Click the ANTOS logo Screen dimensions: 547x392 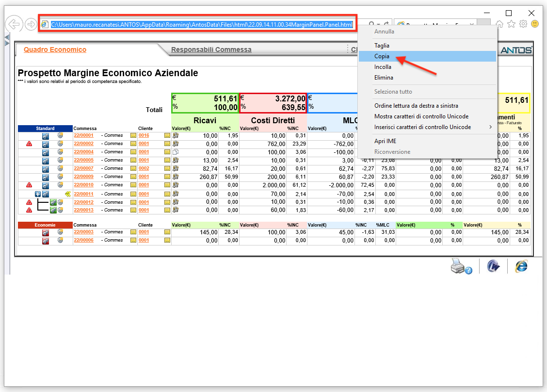pos(516,50)
